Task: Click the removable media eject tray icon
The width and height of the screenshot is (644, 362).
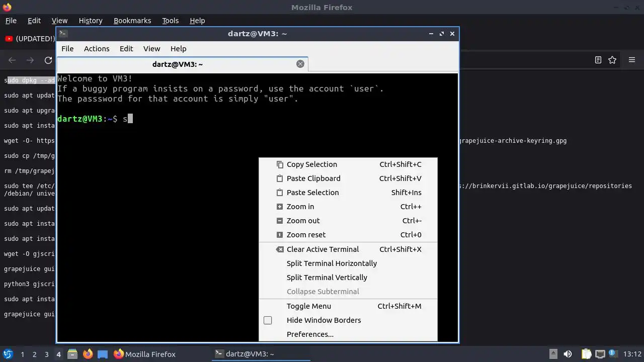Action: tap(553, 354)
